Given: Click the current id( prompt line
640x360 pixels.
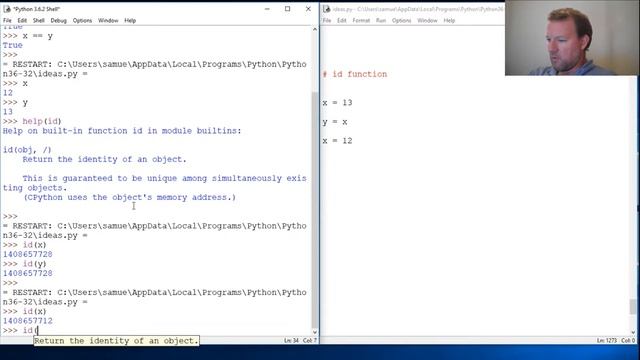Looking at the screenshot, I should [x=20, y=330].
